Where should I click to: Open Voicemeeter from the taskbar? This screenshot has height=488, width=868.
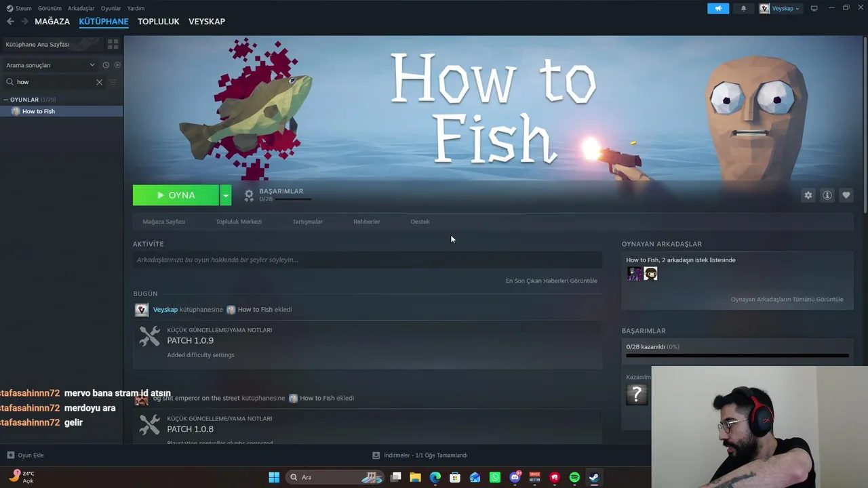[534, 477]
